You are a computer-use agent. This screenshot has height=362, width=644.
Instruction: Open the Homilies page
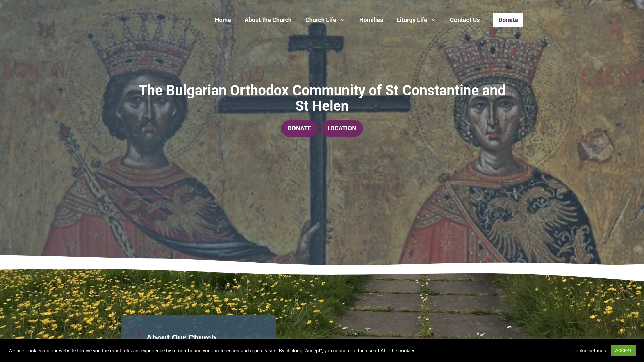[x=371, y=20]
